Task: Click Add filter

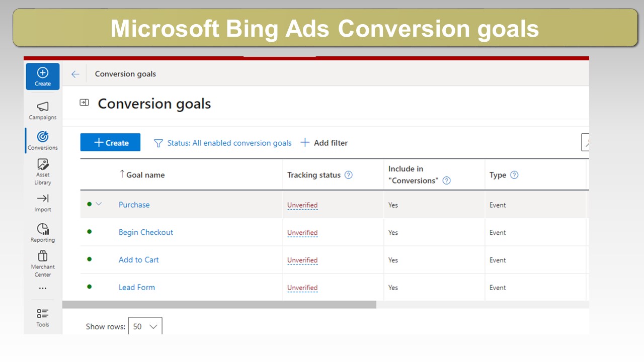Action: pos(324,143)
